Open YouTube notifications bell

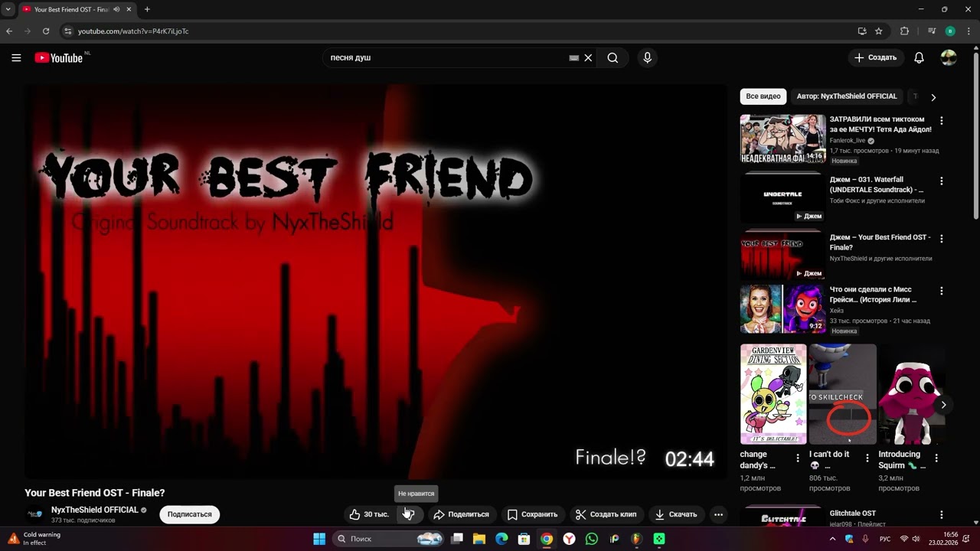pos(919,57)
